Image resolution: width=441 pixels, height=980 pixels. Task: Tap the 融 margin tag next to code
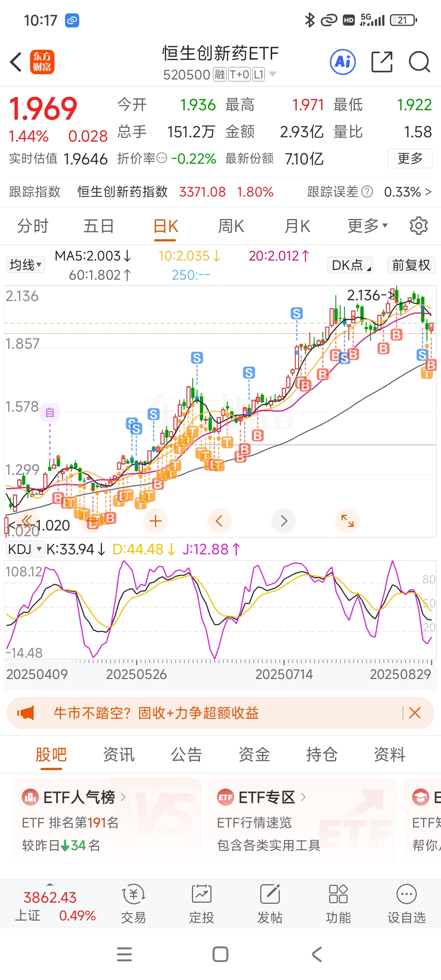point(219,74)
